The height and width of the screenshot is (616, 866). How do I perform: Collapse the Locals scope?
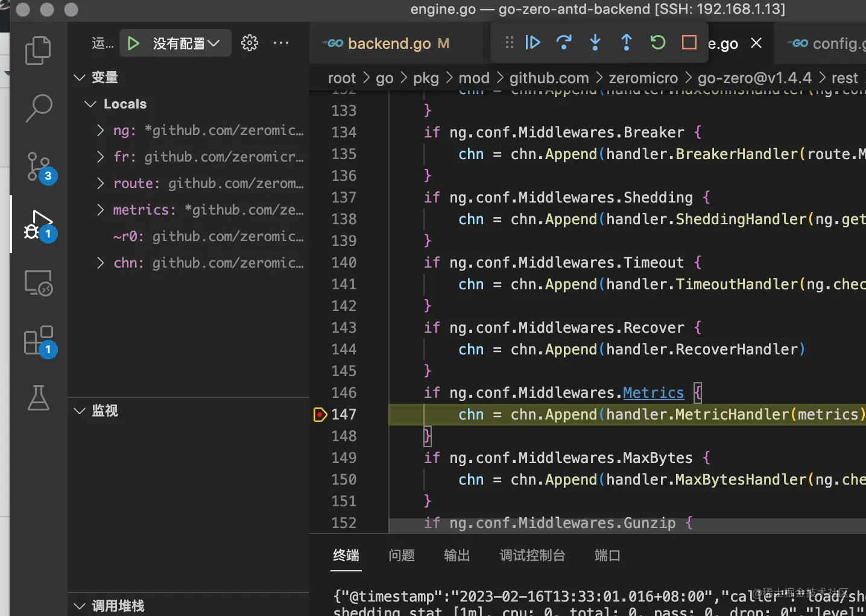point(90,104)
